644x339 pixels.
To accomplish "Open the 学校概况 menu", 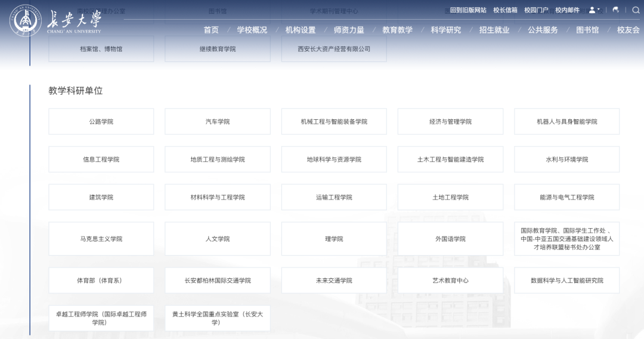I will [252, 30].
